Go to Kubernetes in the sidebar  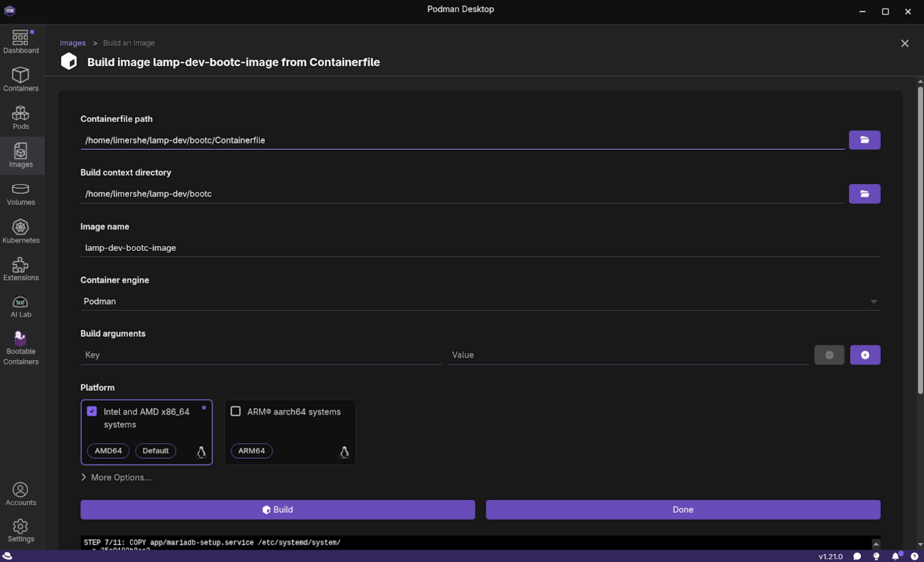pyautogui.click(x=21, y=231)
